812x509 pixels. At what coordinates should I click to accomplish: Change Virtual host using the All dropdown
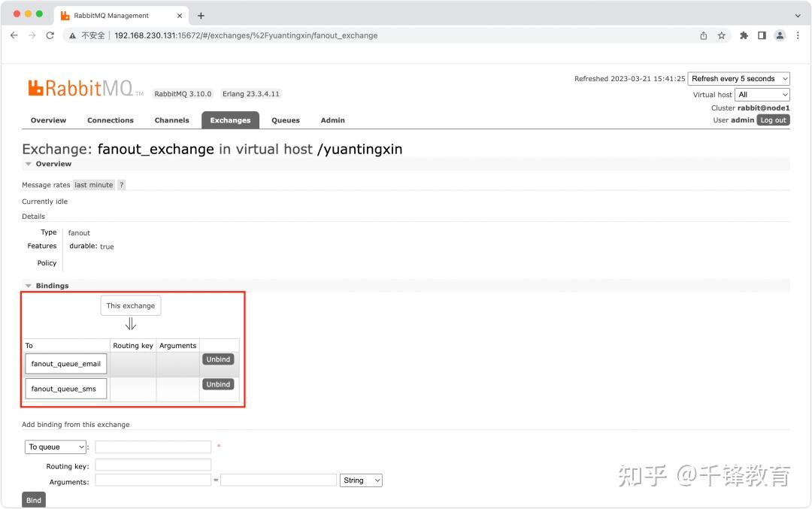(762, 94)
